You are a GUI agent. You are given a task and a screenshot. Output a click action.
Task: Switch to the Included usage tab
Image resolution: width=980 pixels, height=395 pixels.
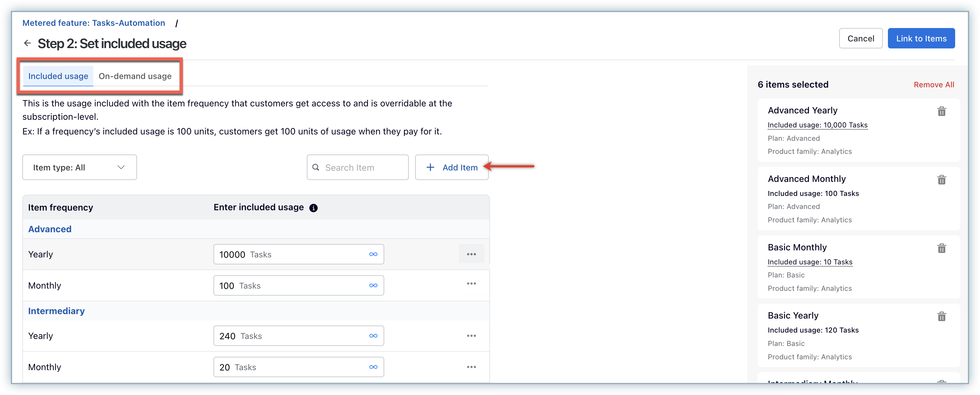coord(58,76)
